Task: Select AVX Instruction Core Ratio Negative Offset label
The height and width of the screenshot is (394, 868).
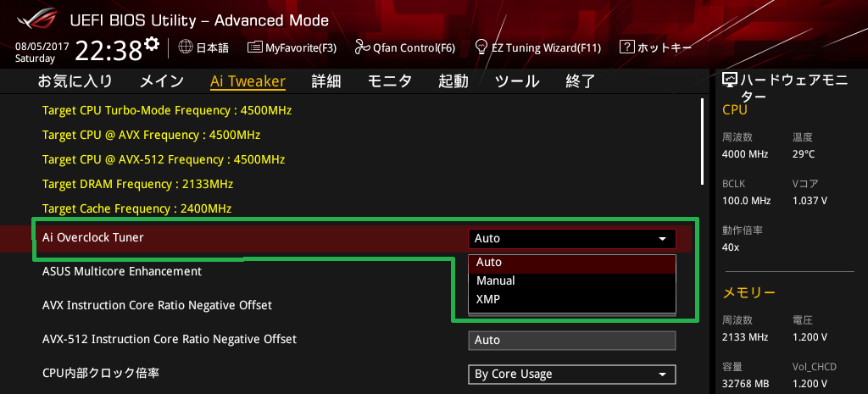Action: 157,305
